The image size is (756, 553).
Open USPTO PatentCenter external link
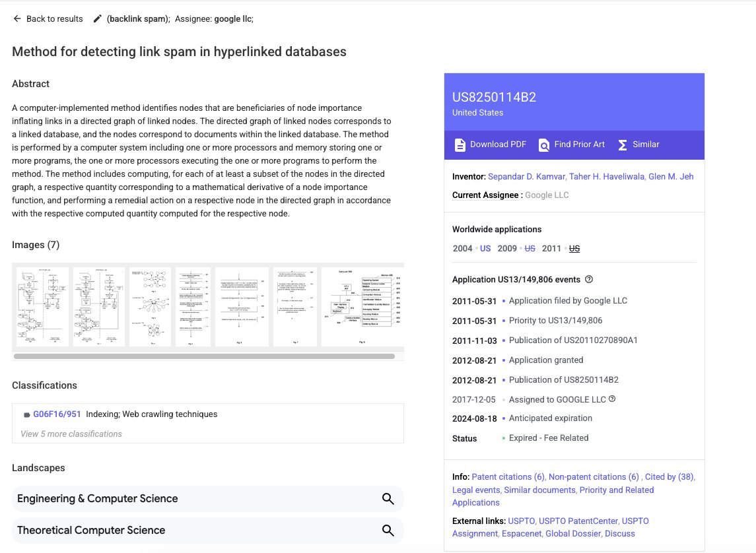pyautogui.click(x=578, y=521)
